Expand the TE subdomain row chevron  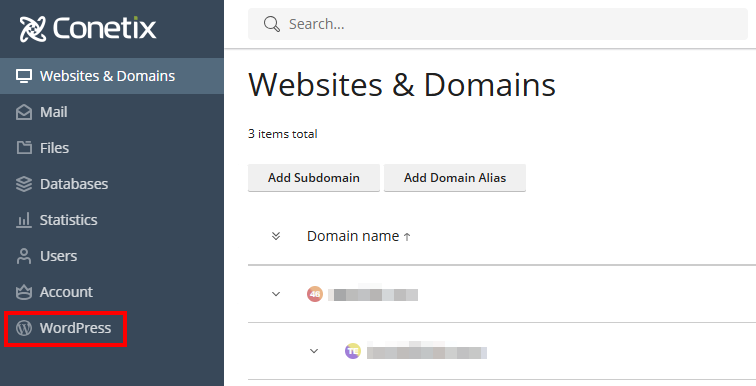314,351
